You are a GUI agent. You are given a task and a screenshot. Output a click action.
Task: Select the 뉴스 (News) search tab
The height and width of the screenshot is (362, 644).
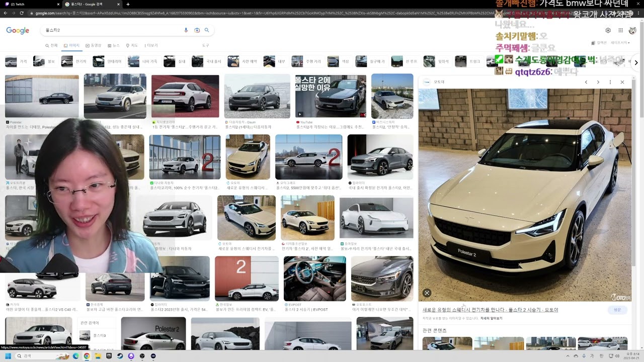pos(113,45)
